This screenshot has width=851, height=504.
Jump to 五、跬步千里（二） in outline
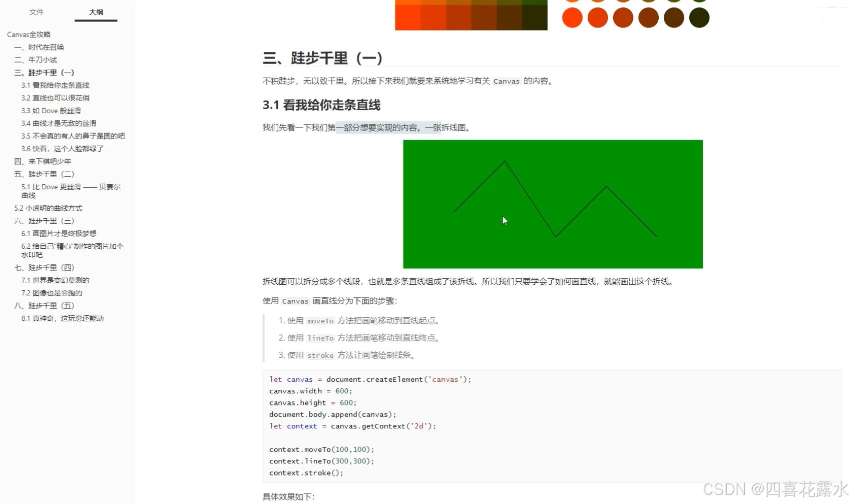click(x=44, y=174)
